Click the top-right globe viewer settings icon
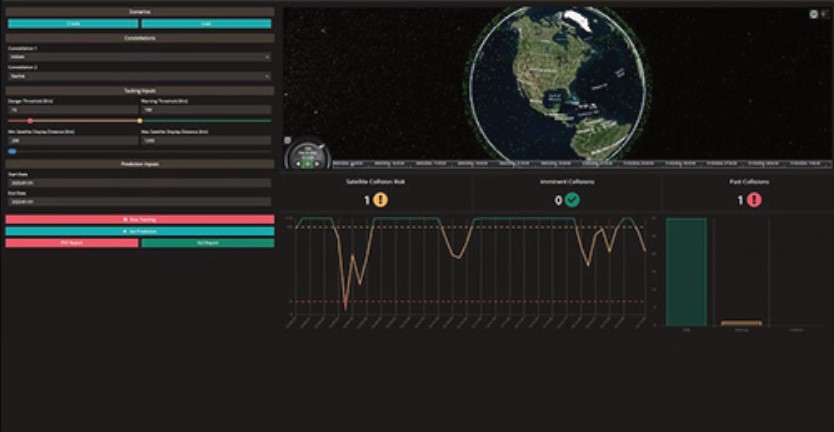The image size is (834, 432). tap(812, 15)
